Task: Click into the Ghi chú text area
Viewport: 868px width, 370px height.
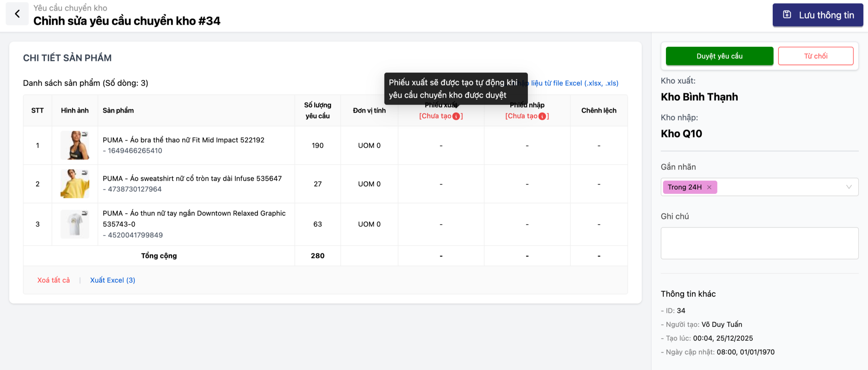Action: pyautogui.click(x=759, y=243)
